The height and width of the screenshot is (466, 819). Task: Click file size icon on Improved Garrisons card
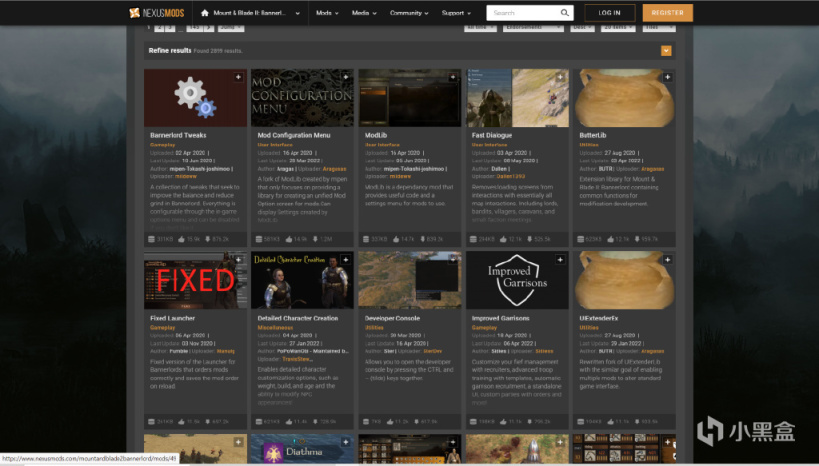473,422
